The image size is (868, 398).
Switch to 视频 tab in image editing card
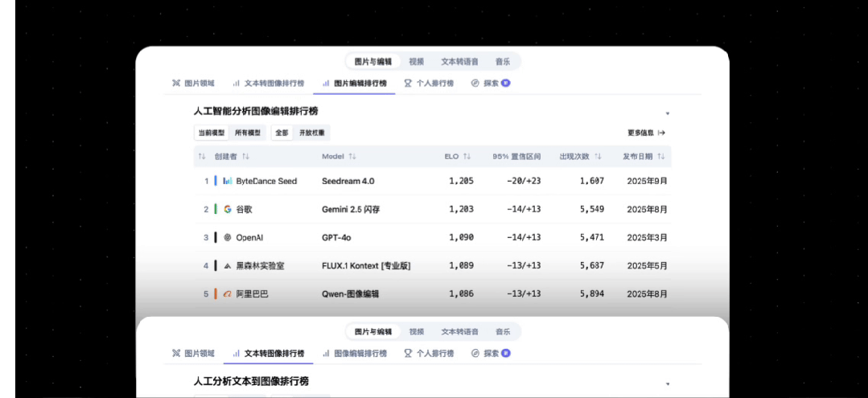tap(416, 61)
